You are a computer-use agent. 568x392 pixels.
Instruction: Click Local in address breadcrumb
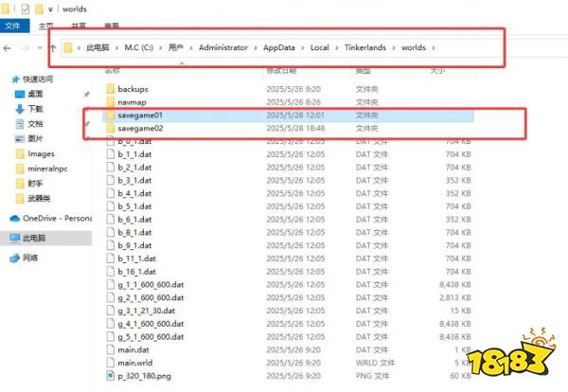point(320,47)
